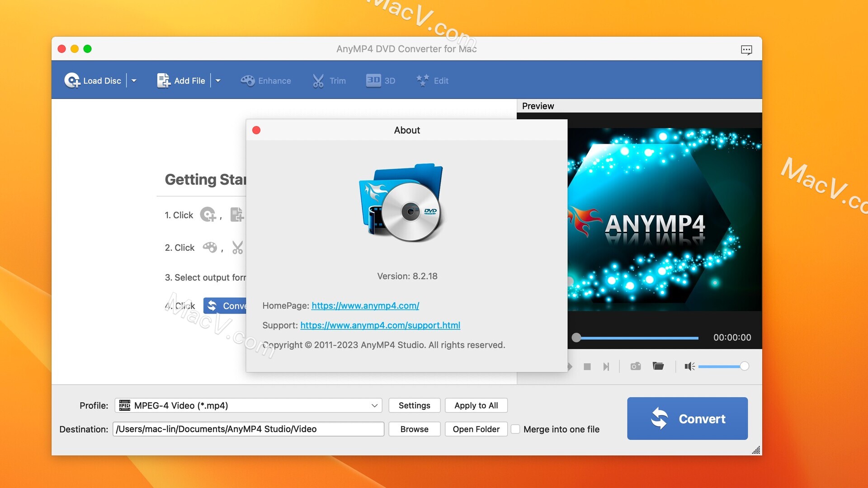Click the Open Folder button
The width and height of the screenshot is (868, 488).
pyautogui.click(x=476, y=429)
